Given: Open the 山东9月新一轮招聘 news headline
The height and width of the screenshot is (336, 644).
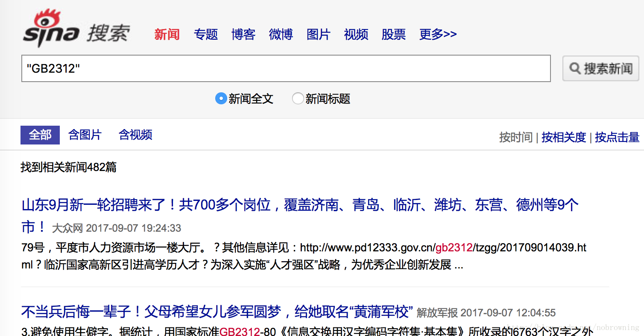Looking at the screenshot, I should click(300, 216).
